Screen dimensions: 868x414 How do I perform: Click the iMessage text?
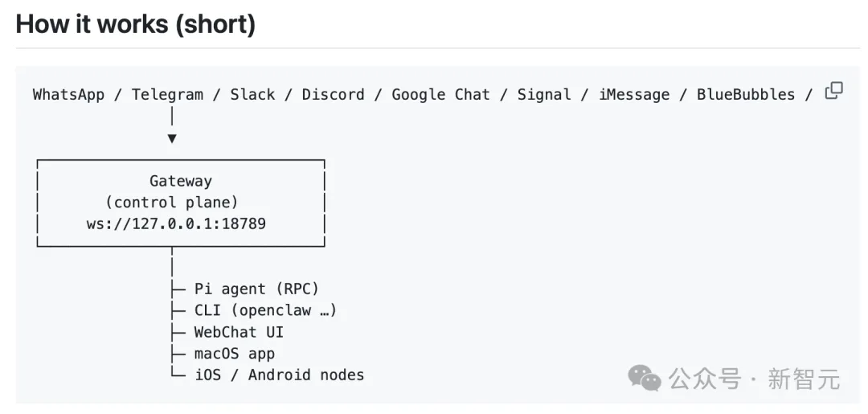pos(634,95)
